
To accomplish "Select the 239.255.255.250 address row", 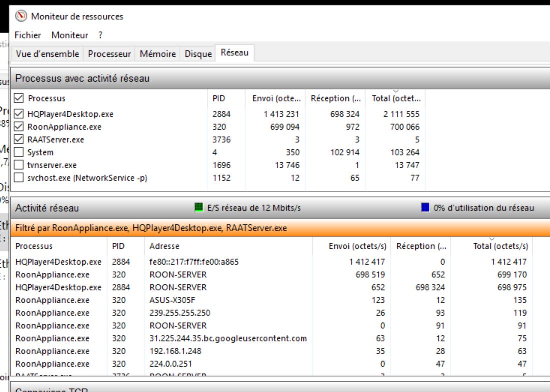I will [272, 313].
